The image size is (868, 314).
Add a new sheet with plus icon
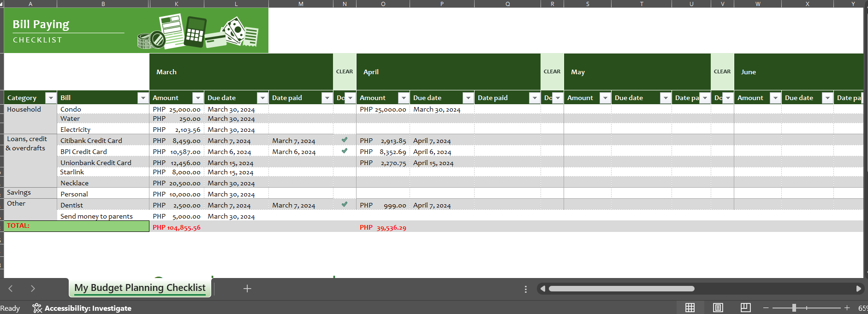click(x=247, y=289)
